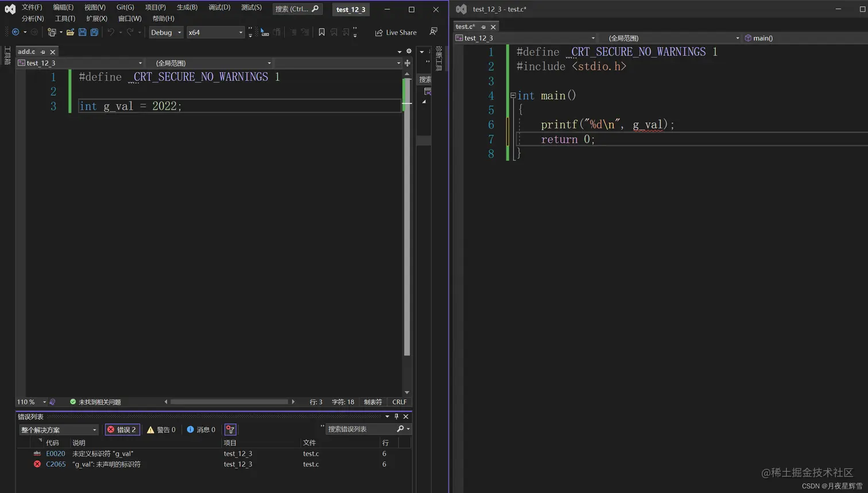Close the error list panel
This screenshot has height=493, width=868.
(x=406, y=417)
